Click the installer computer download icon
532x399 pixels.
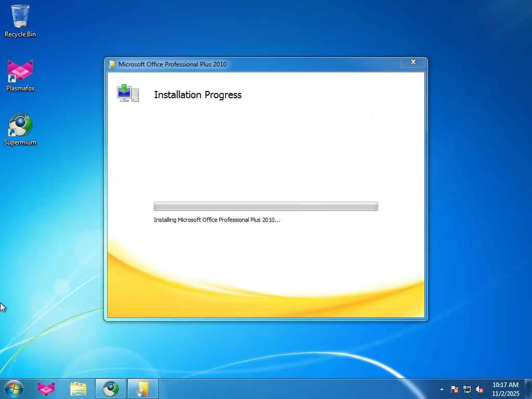128,93
